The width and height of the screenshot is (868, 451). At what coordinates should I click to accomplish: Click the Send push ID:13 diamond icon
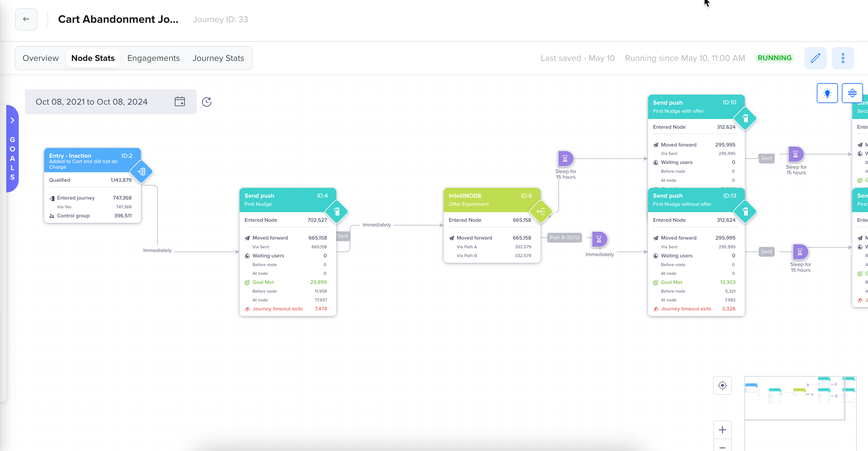click(745, 211)
